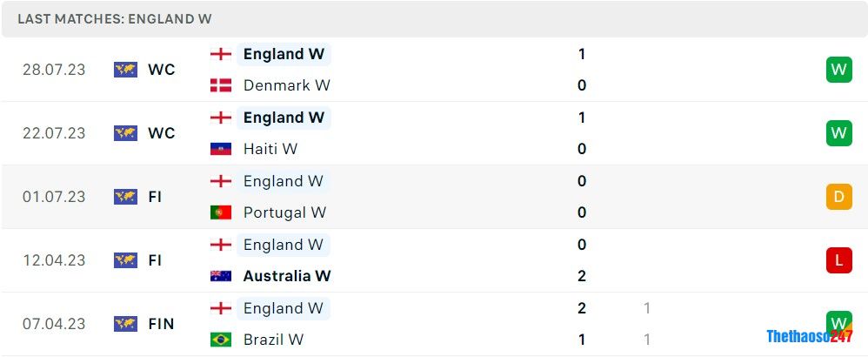Click World Cup icon for 28.07.23 match
This screenshot has height=357, width=868.
(x=126, y=70)
